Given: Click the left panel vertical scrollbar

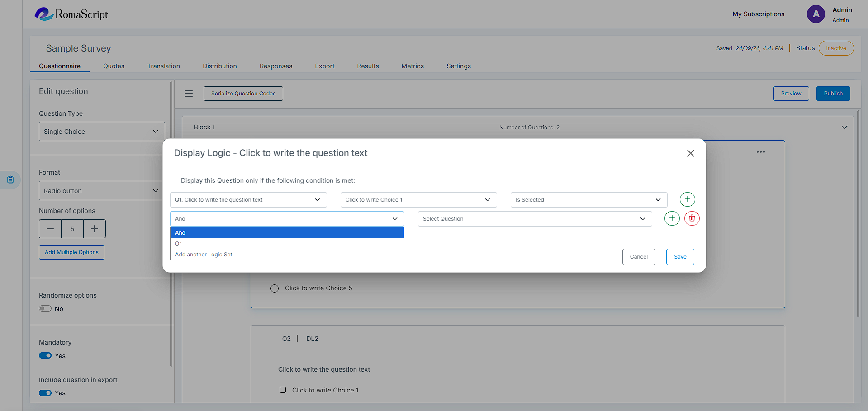Looking at the screenshot, I should coord(171,224).
